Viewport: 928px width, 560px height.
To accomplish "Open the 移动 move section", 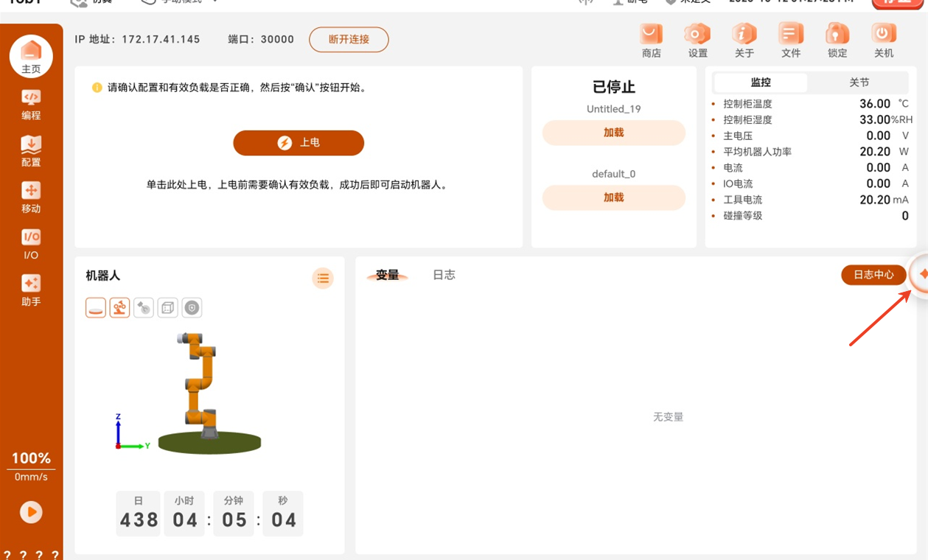I will [31, 197].
